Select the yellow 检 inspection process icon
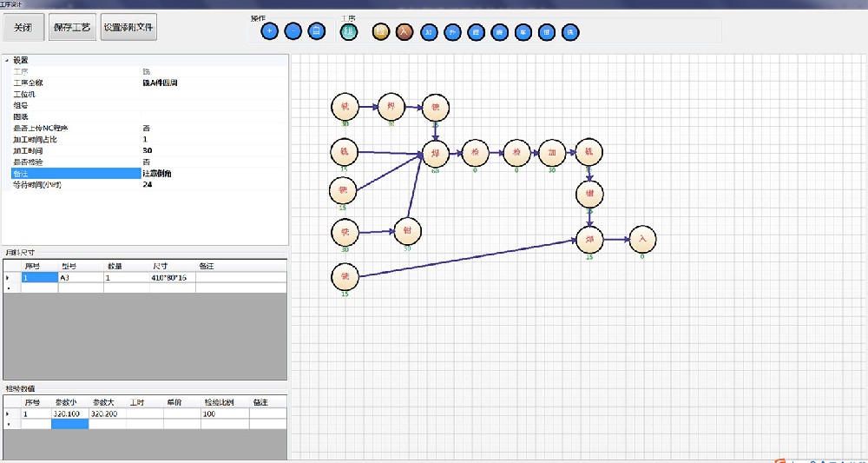868x463 pixels. tap(381, 32)
